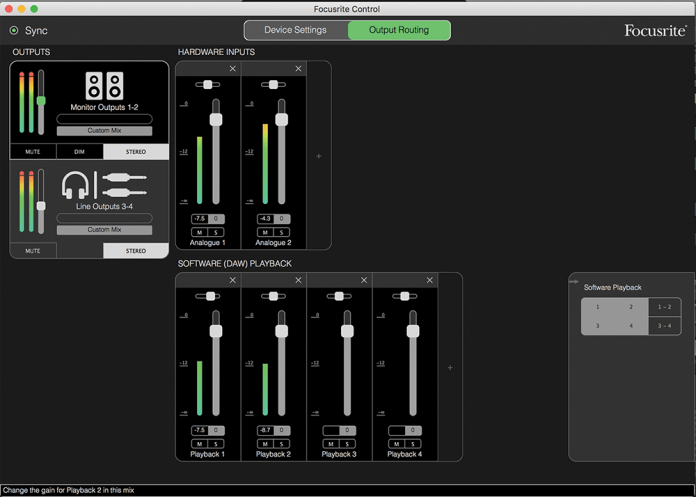
Task: Select Software Playback channel 4
Action: 631,326
